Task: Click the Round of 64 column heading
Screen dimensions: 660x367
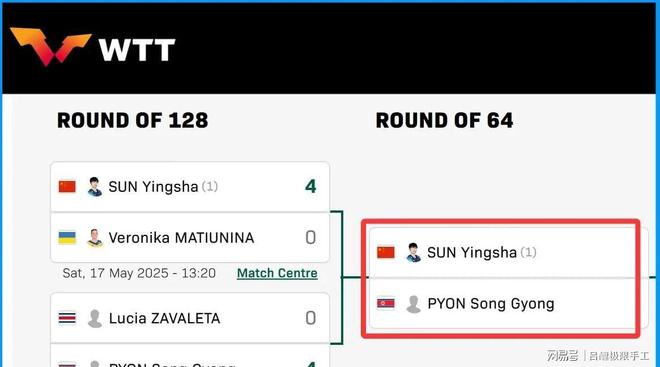Action: coord(444,120)
